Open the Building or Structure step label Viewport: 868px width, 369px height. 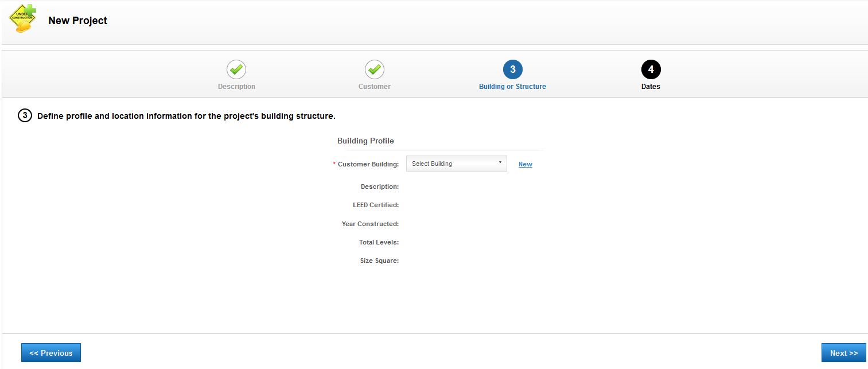[x=513, y=87]
